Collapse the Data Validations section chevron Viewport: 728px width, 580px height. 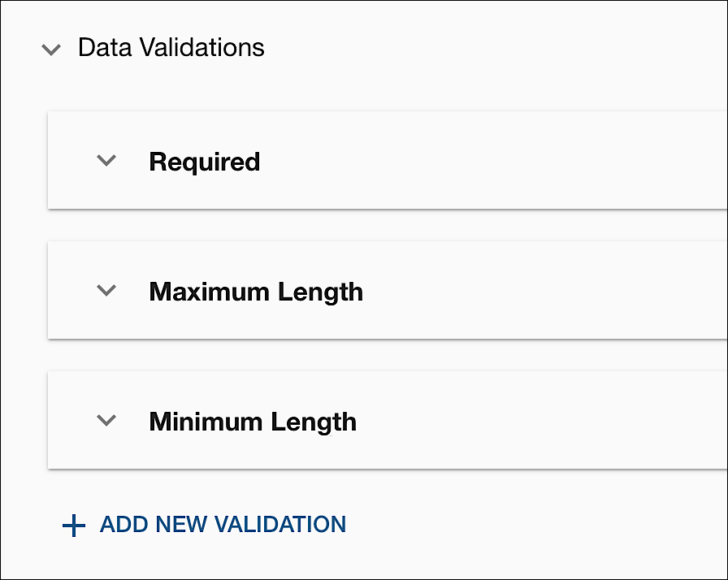(x=51, y=50)
